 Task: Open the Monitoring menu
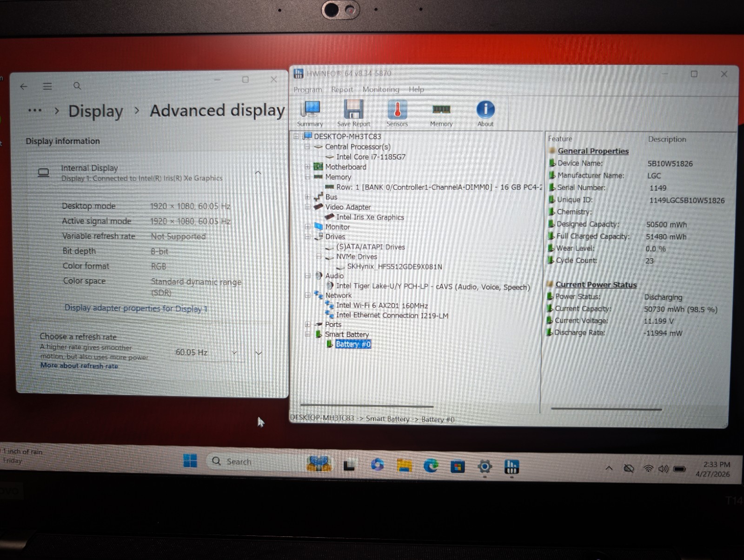[x=381, y=89]
